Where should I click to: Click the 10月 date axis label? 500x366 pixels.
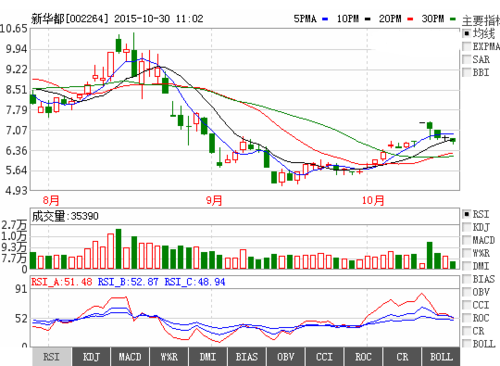coord(373,200)
